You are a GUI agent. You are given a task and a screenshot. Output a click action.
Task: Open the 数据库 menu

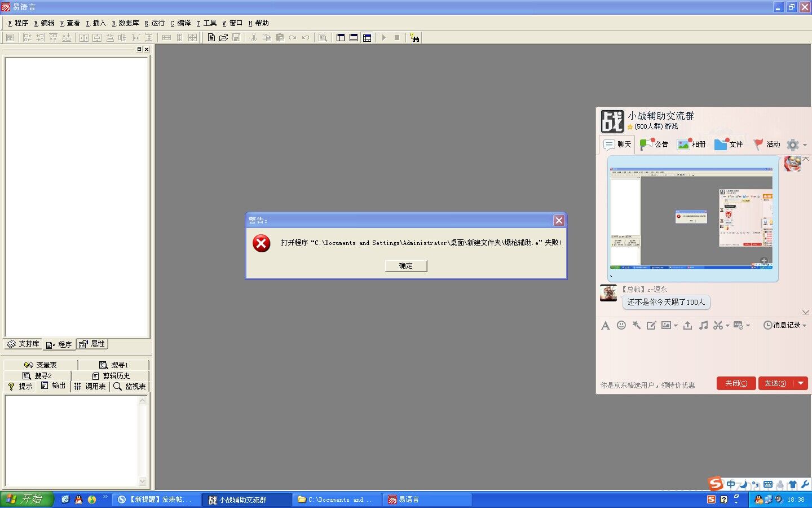click(125, 23)
